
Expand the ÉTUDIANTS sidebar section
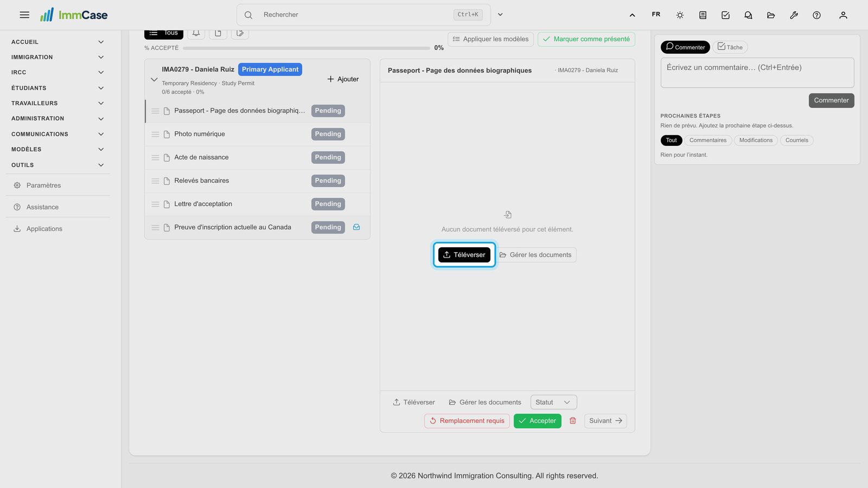[x=57, y=88]
